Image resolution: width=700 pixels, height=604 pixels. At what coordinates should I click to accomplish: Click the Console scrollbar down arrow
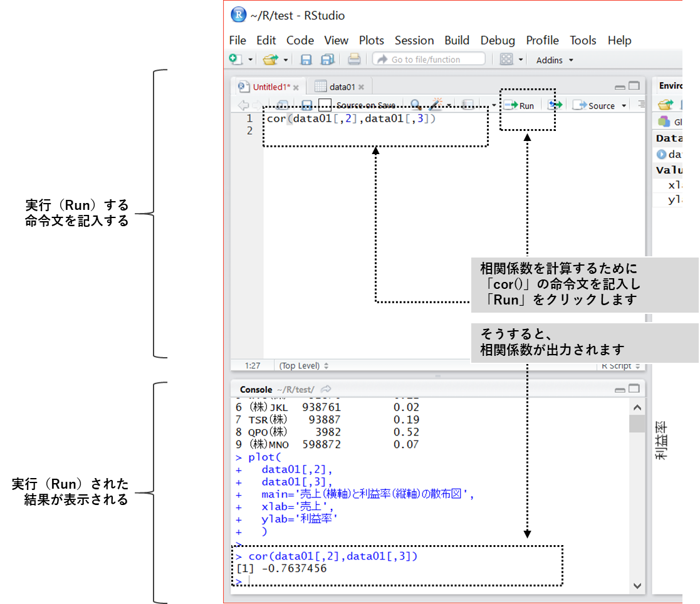(x=637, y=586)
